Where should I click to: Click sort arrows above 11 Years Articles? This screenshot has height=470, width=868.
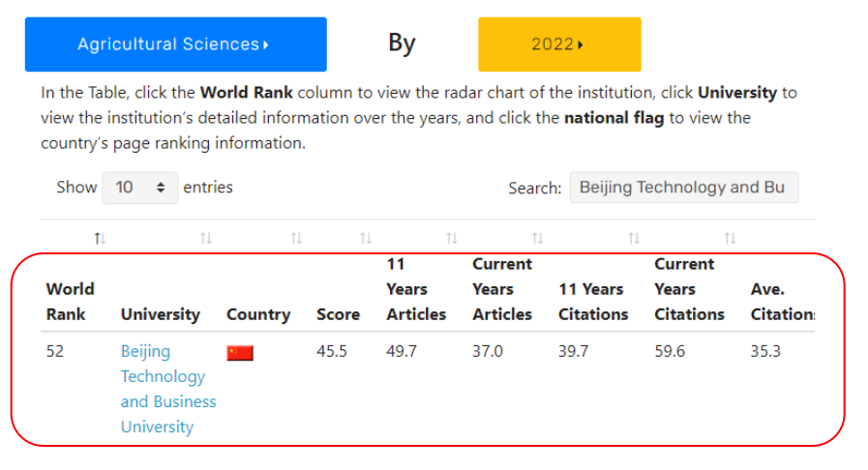pos(452,238)
